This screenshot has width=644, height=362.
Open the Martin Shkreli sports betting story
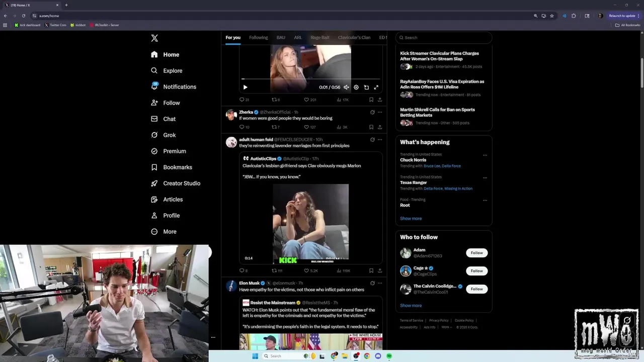(443, 117)
